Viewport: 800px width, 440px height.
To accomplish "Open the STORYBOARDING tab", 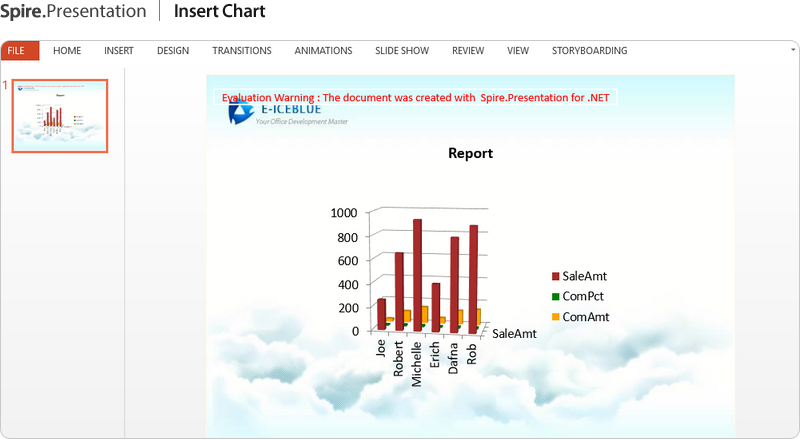I will (589, 51).
